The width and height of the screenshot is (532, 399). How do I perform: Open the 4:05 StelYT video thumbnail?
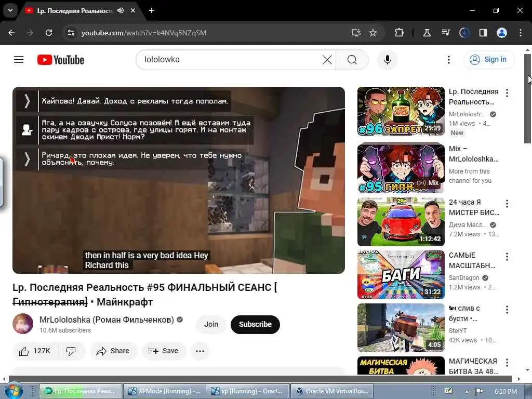(x=401, y=327)
